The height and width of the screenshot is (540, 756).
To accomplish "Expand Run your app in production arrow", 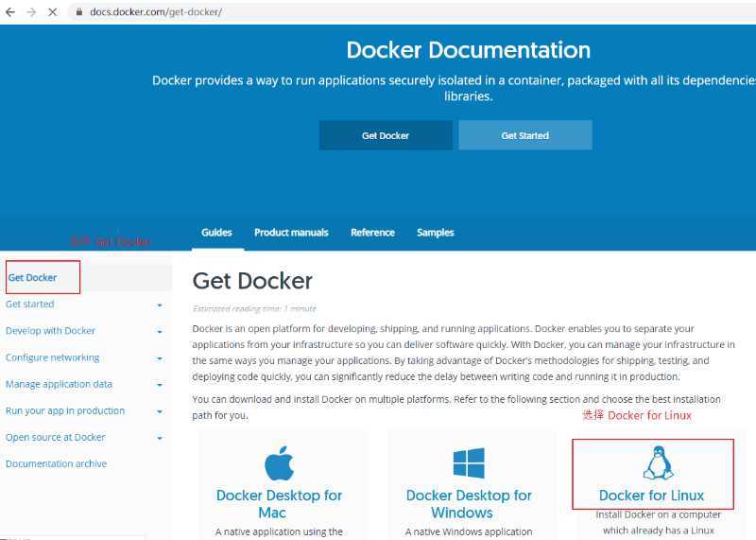I will coord(160,411).
